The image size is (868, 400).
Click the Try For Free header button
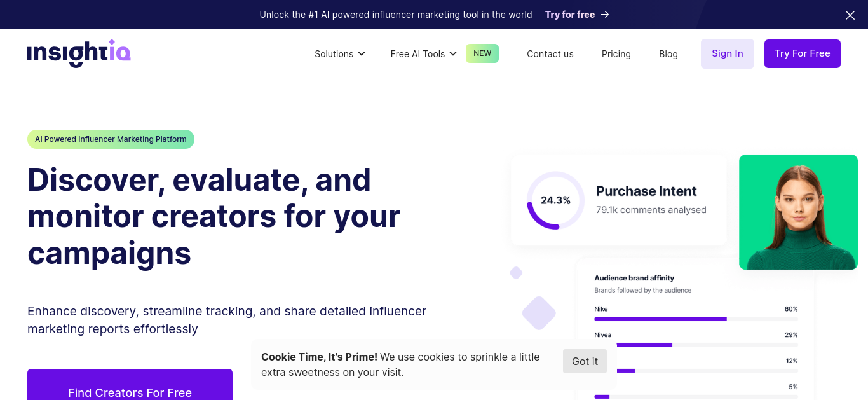point(803,53)
